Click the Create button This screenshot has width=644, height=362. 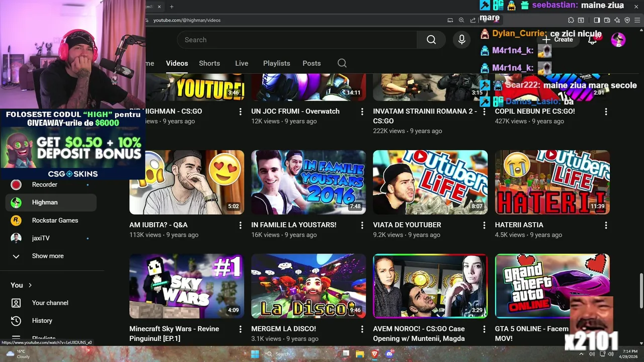pos(557,40)
